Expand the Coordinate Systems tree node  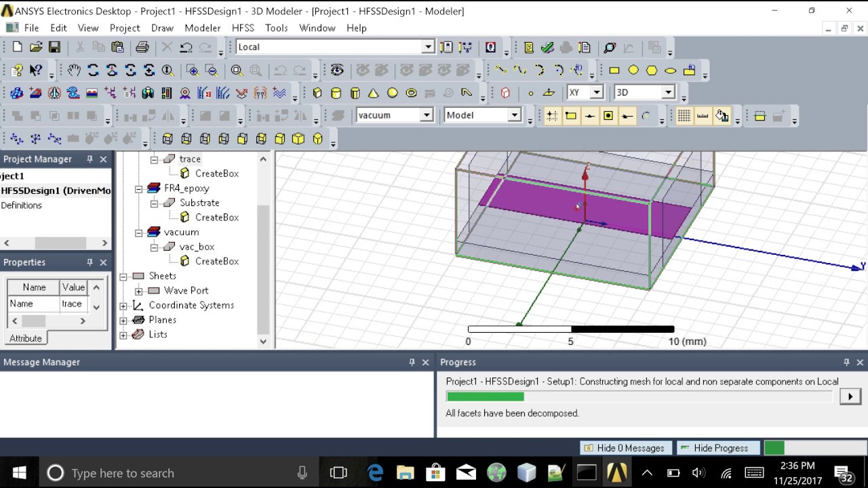(123, 306)
